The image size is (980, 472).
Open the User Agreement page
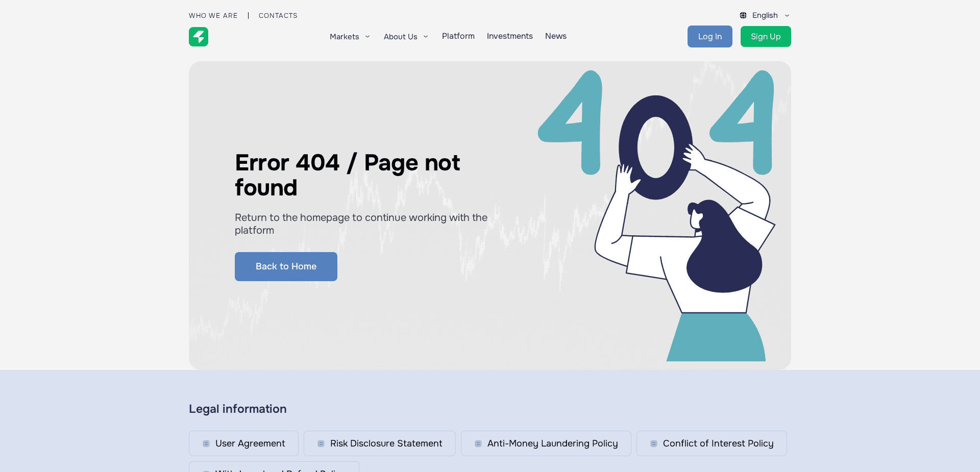(x=250, y=443)
